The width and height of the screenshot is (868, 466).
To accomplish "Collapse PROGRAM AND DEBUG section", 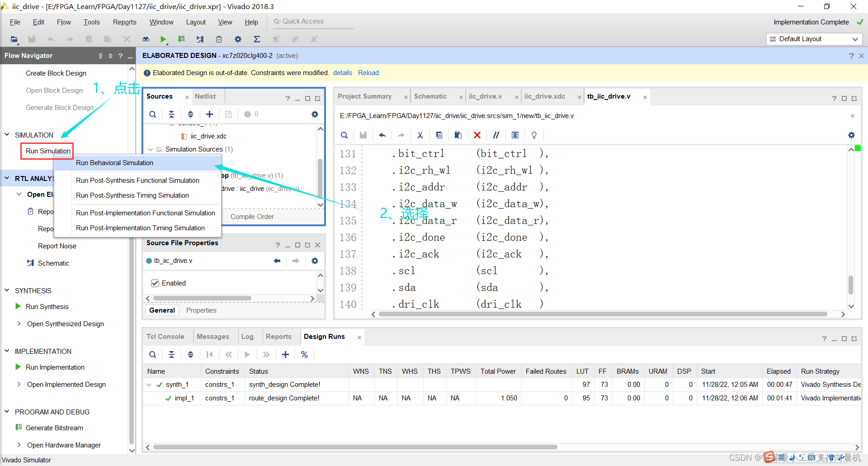I will click(x=7, y=412).
